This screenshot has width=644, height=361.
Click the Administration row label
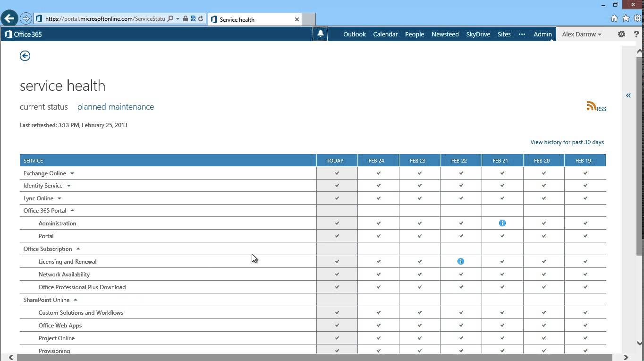coord(57,223)
